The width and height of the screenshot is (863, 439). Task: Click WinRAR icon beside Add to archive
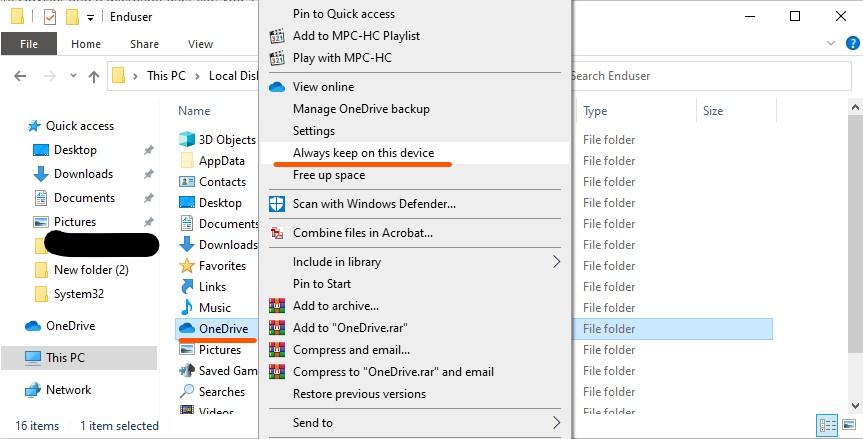[x=277, y=306]
